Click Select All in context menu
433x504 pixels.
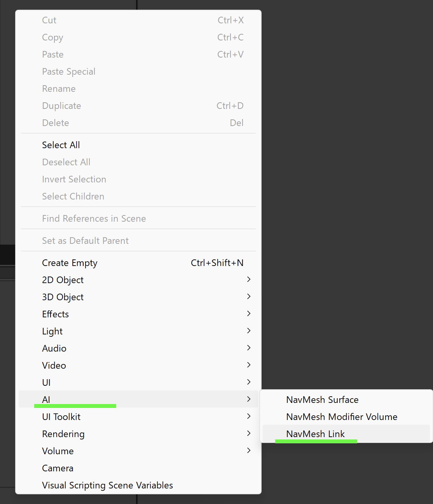click(x=61, y=145)
